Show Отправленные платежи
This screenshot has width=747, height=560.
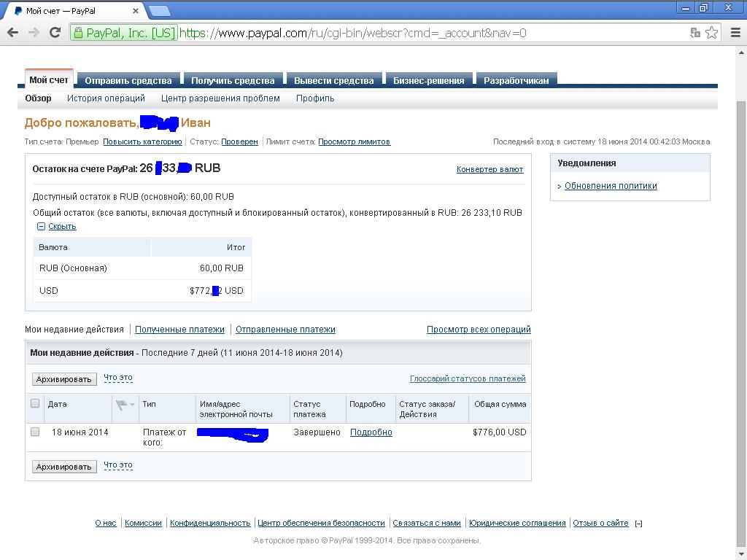coord(285,329)
